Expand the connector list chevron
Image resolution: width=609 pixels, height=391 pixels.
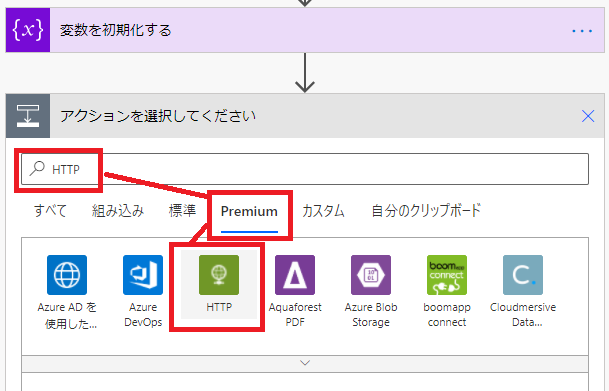(305, 363)
